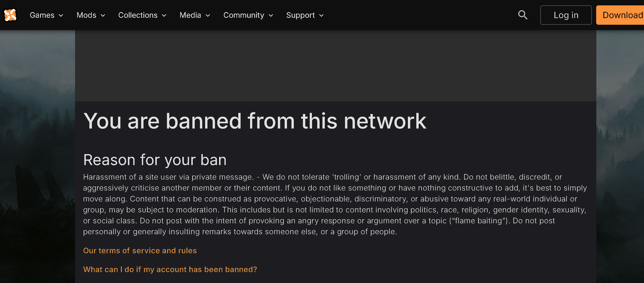Open the account banned help link
This screenshot has height=283, width=644.
[170, 269]
